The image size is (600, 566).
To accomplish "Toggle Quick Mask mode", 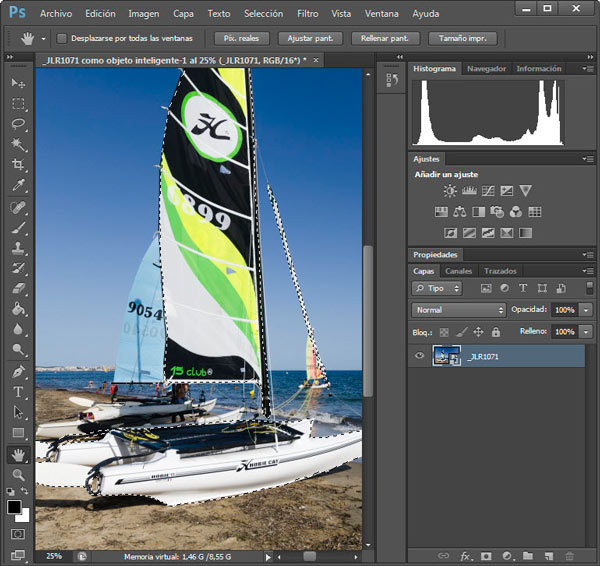I will (x=18, y=534).
